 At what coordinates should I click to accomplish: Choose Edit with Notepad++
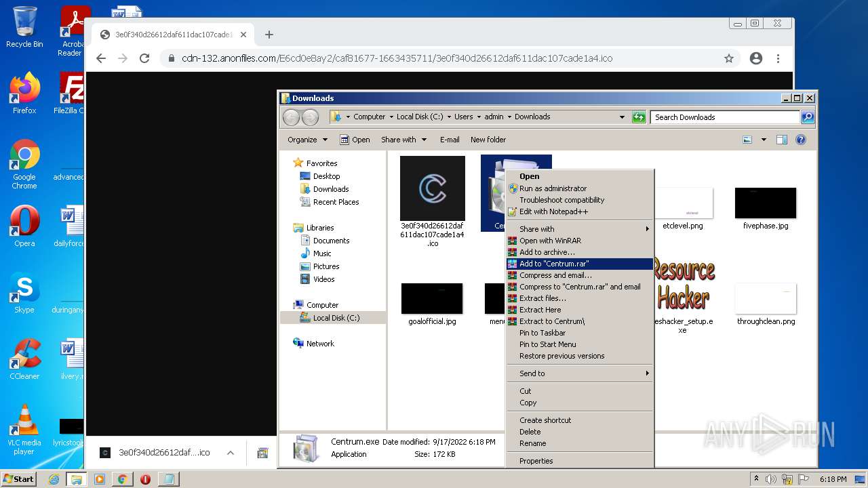pos(580,211)
